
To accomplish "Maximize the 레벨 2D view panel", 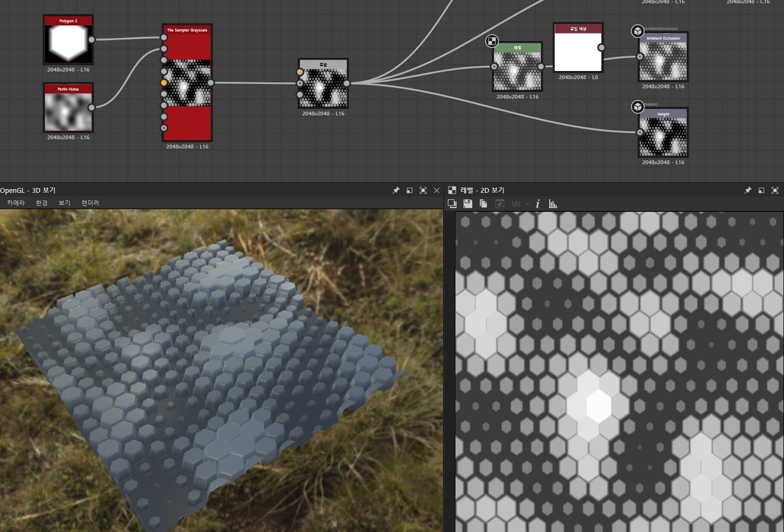I will click(x=775, y=190).
